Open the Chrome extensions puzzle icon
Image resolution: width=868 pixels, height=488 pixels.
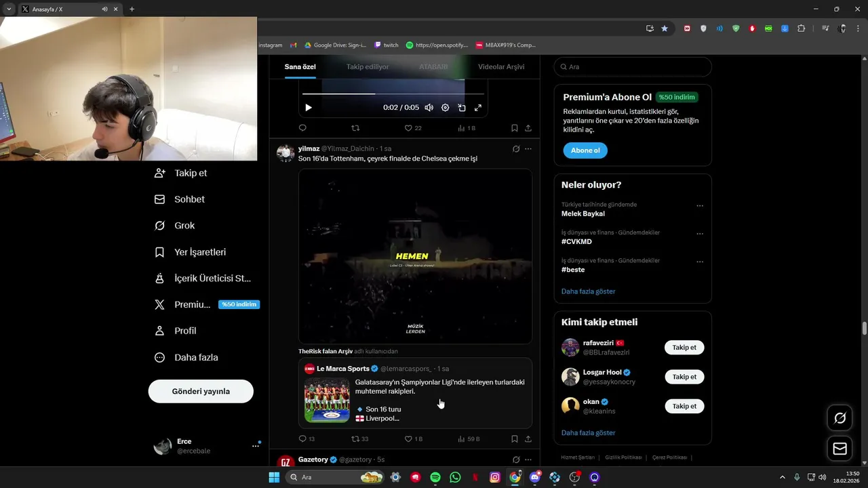[x=802, y=28]
